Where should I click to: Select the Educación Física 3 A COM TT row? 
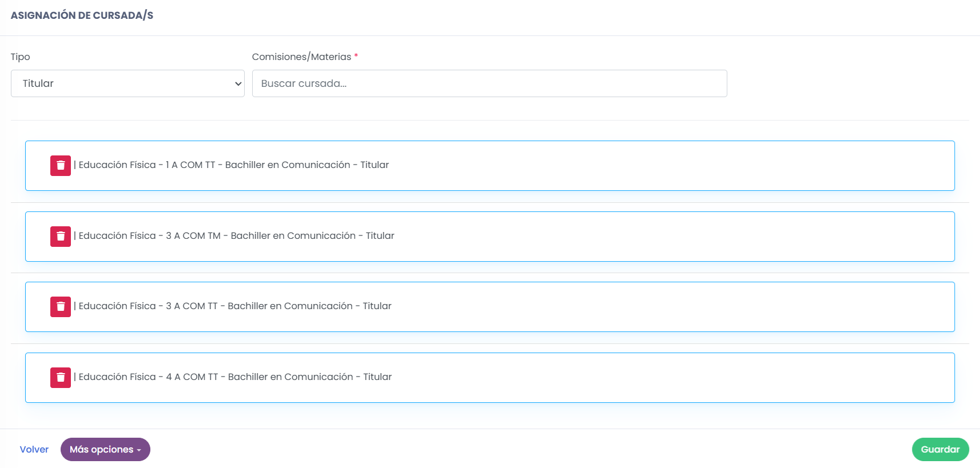click(x=490, y=307)
